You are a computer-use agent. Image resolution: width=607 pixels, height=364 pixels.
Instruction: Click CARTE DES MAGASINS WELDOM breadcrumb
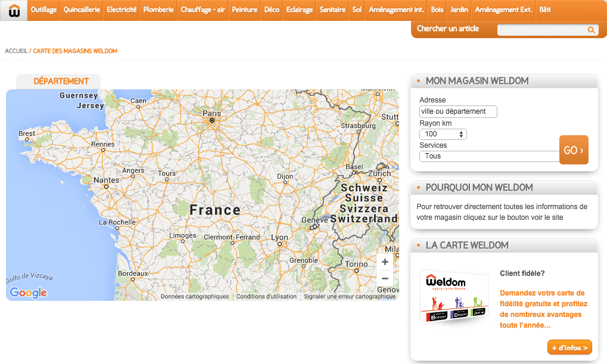click(x=75, y=51)
